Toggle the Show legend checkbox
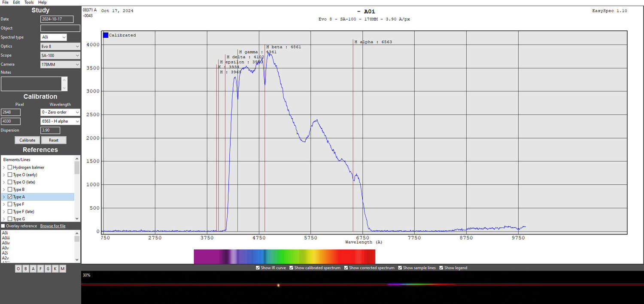This screenshot has height=304, width=644. point(441,268)
